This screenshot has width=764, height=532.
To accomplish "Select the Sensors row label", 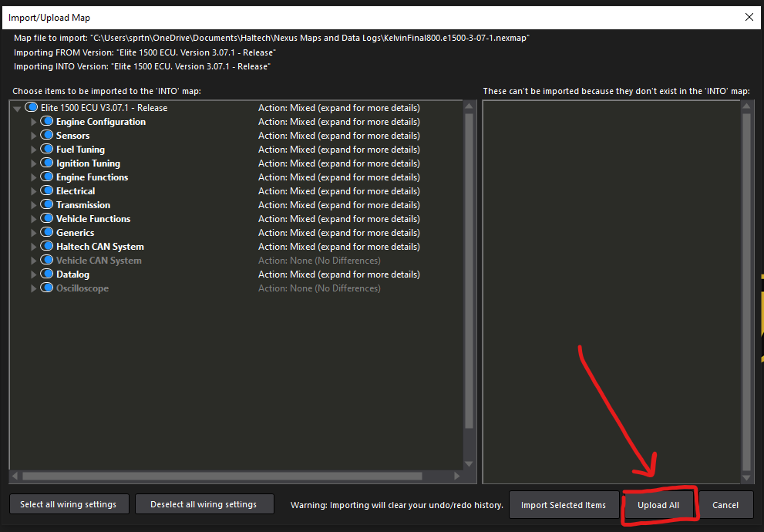I will (72, 136).
